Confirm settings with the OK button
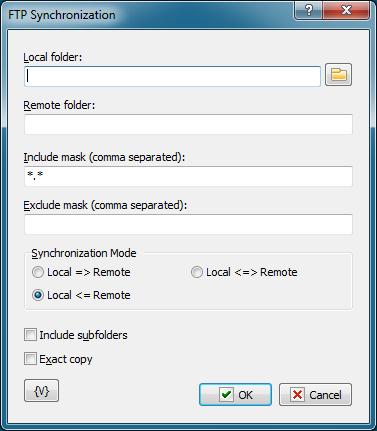The height and width of the screenshot is (431, 377). coord(235,395)
